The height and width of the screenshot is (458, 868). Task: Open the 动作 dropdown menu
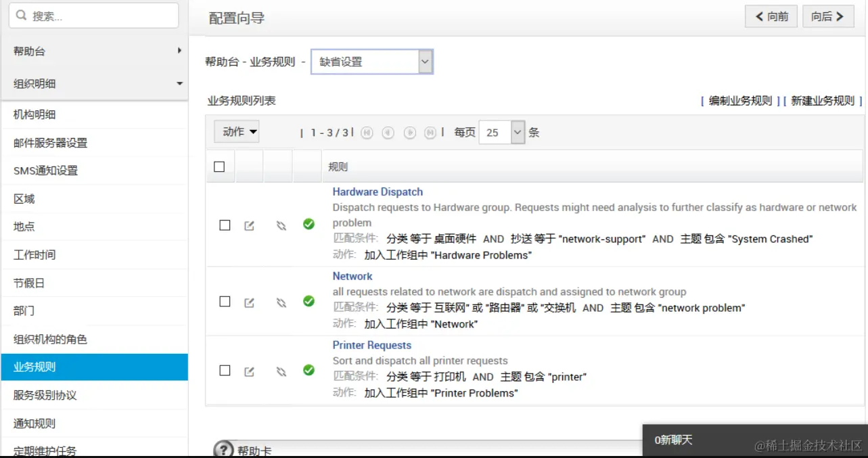tap(236, 132)
